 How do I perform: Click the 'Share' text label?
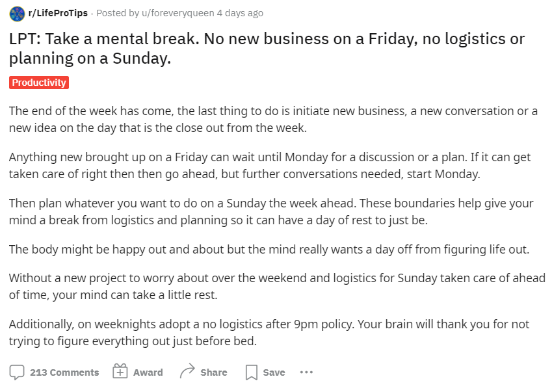tap(214, 372)
